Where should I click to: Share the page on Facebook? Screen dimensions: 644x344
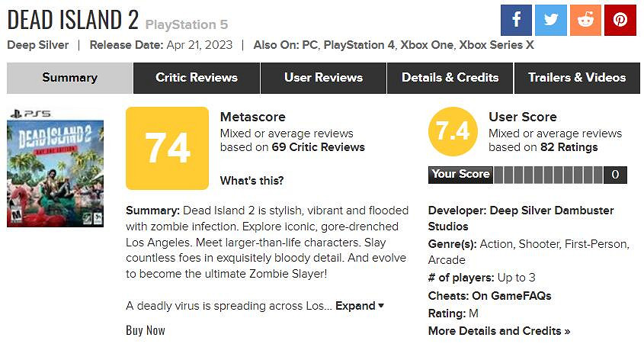516,19
